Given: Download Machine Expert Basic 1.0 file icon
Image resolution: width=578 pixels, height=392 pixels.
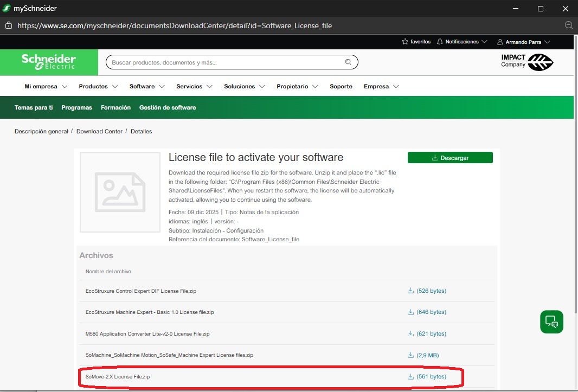Looking at the screenshot, I should coord(410,312).
